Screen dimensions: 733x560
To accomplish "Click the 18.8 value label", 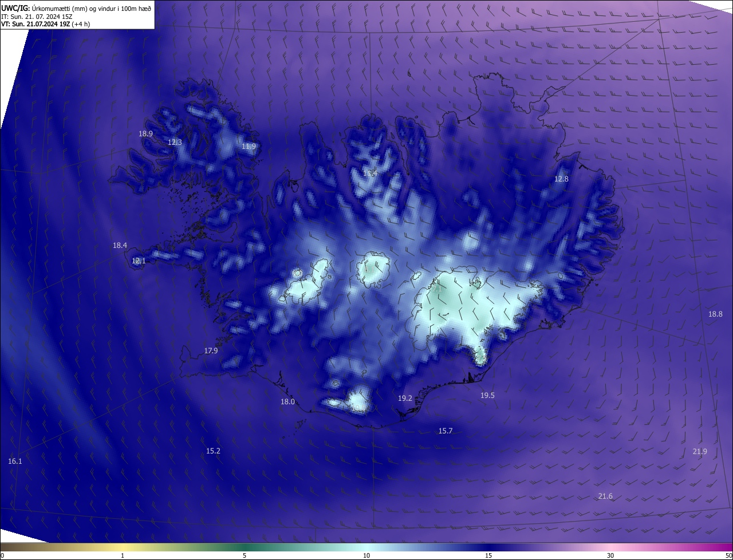I will (x=715, y=314).
